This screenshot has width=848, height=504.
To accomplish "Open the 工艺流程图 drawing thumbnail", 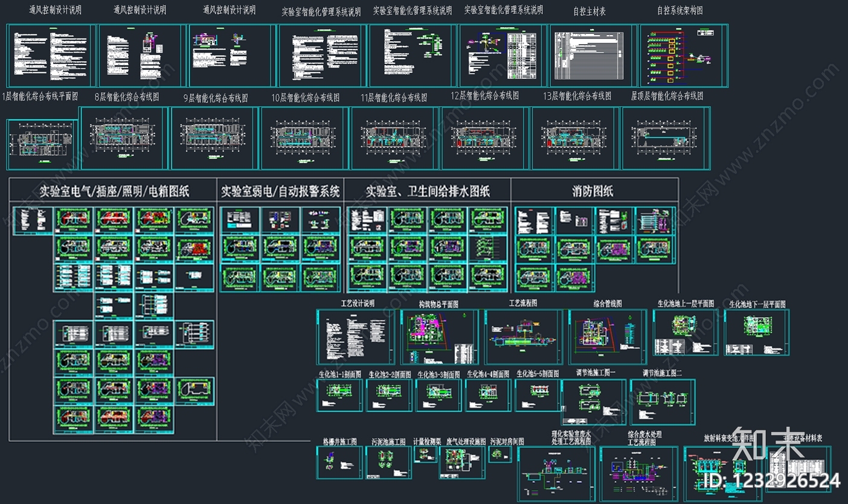I will [x=523, y=337].
